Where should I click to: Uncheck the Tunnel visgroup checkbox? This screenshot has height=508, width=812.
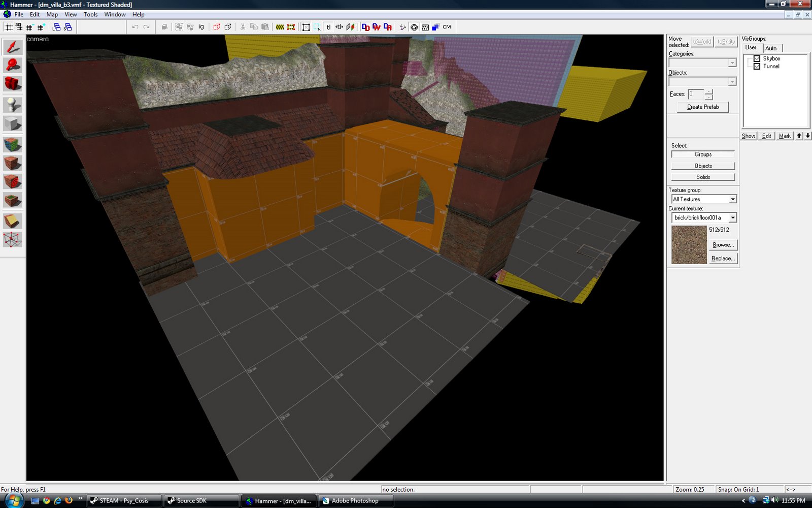coord(757,66)
